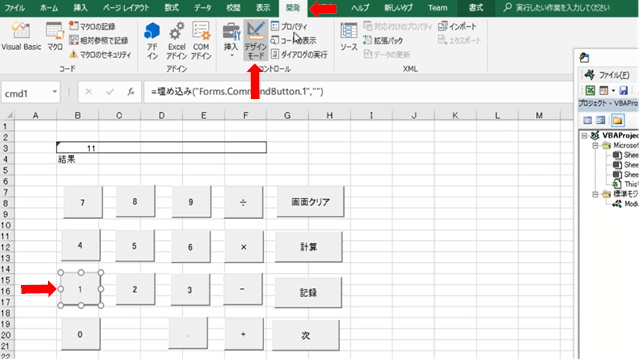The width and height of the screenshot is (640, 360).
Task: Click the 計算 button
Action: 309,247
